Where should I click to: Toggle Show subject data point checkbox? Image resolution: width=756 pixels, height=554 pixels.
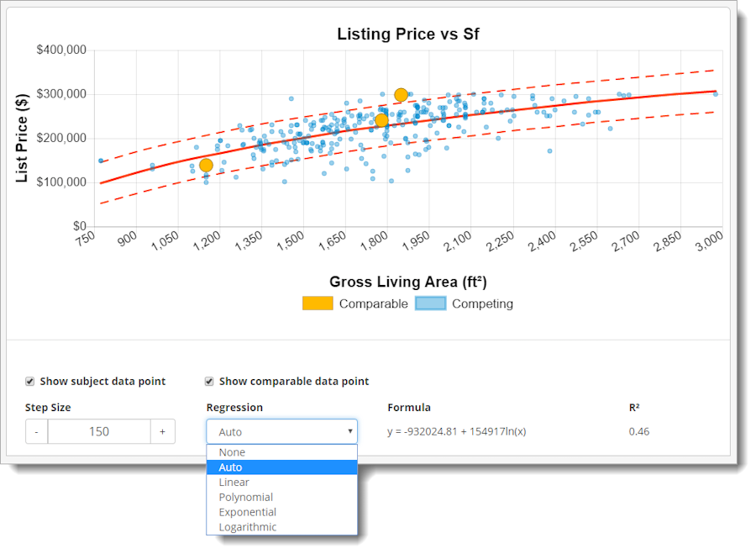tap(30, 382)
